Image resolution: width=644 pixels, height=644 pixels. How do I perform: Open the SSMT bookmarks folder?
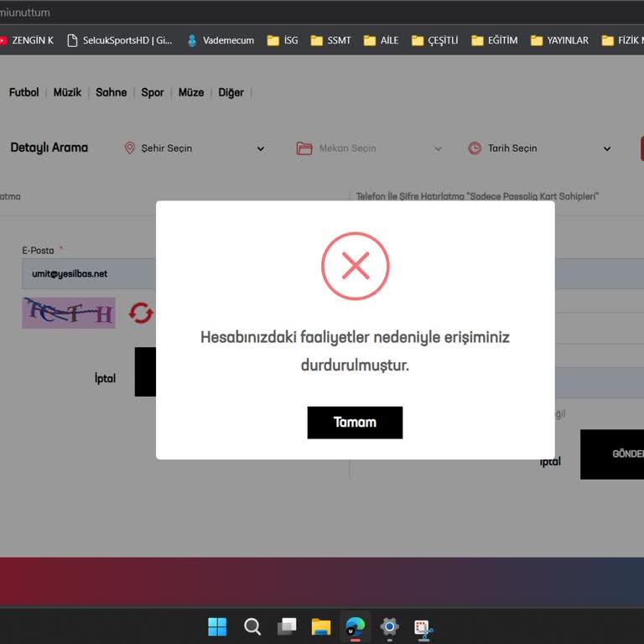330,40
